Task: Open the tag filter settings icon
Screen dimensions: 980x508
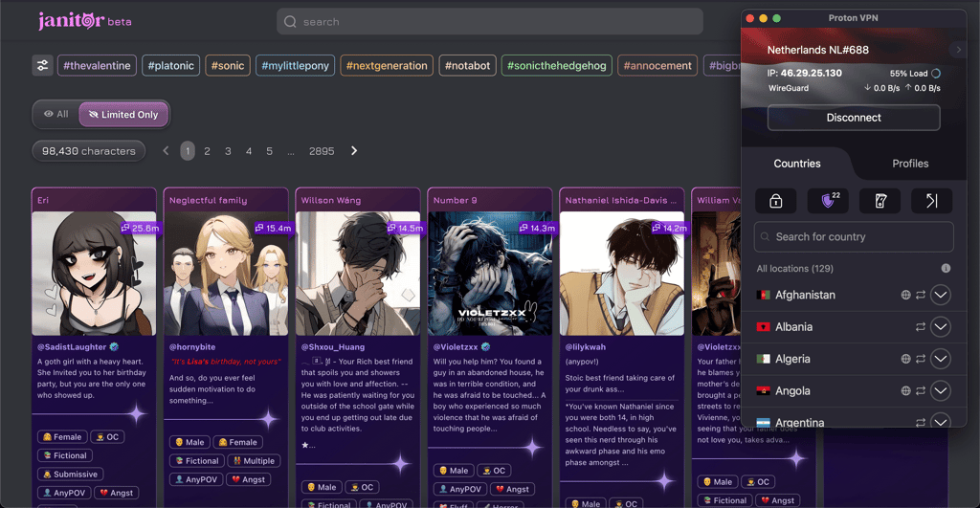Action: [42, 66]
